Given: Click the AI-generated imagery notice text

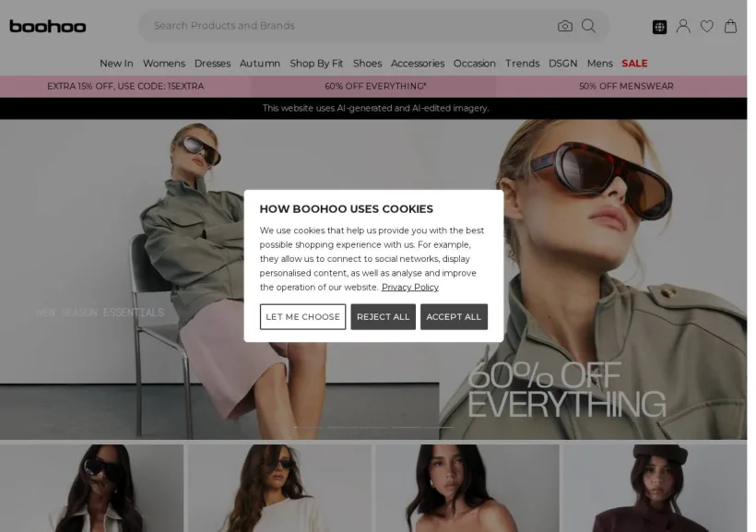Looking at the screenshot, I should point(375,108).
